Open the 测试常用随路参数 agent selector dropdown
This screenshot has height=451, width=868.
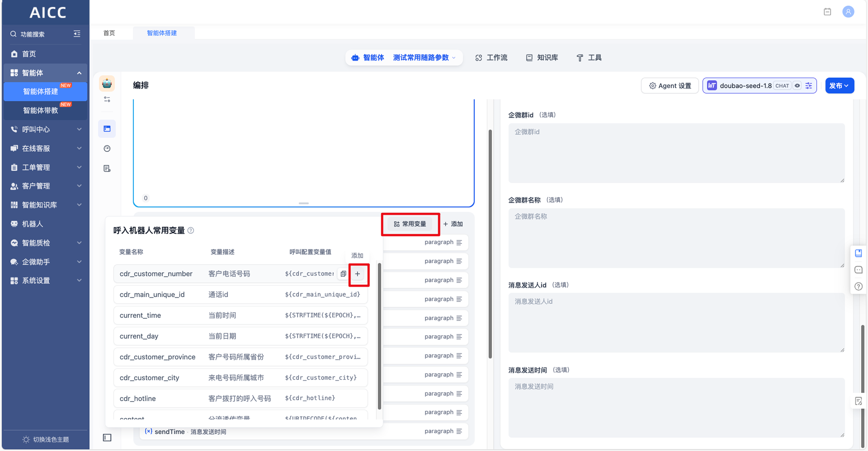click(x=424, y=57)
